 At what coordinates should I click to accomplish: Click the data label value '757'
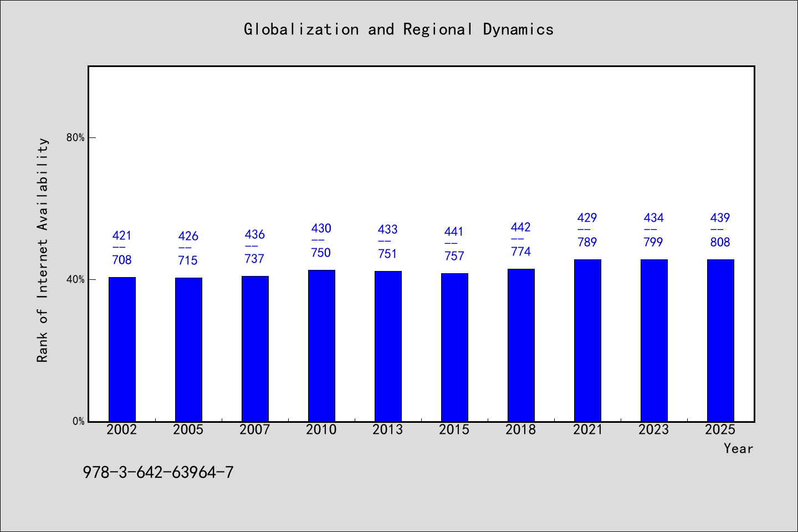pos(454,256)
